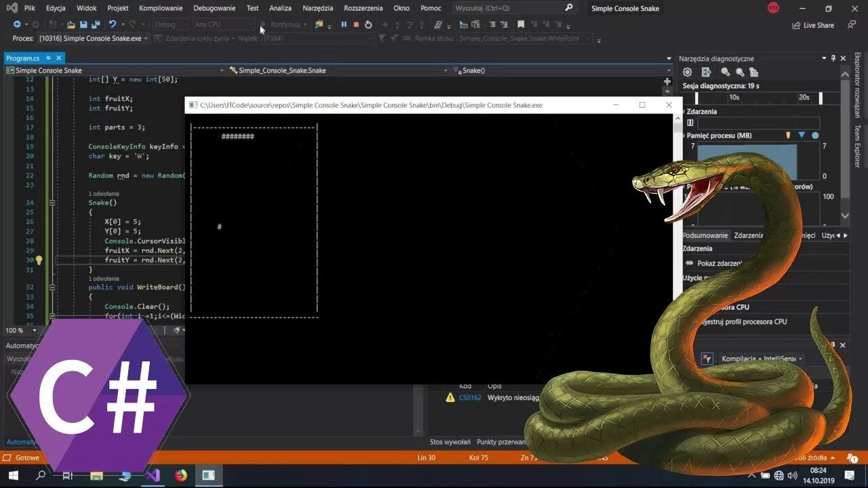Auto-hide the diagnostic tools panel with the pin
868x488 pixels.
point(834,58)
